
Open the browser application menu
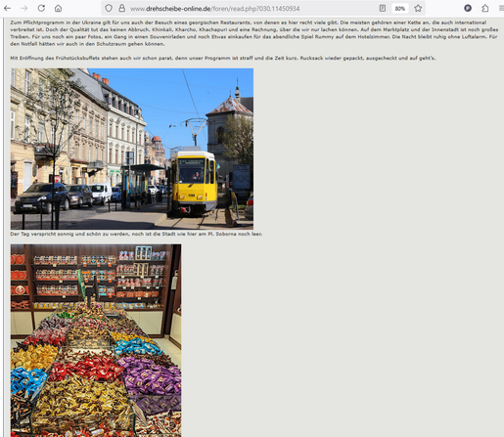point(501,8)
